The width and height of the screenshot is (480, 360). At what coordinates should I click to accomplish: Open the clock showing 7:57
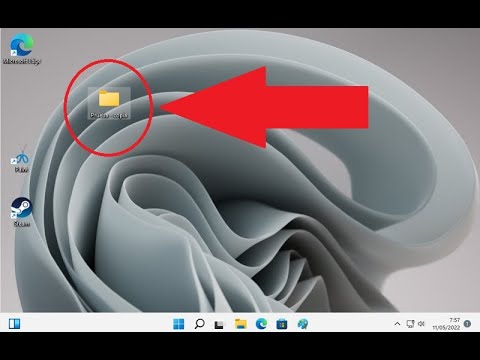coord(454,320)
